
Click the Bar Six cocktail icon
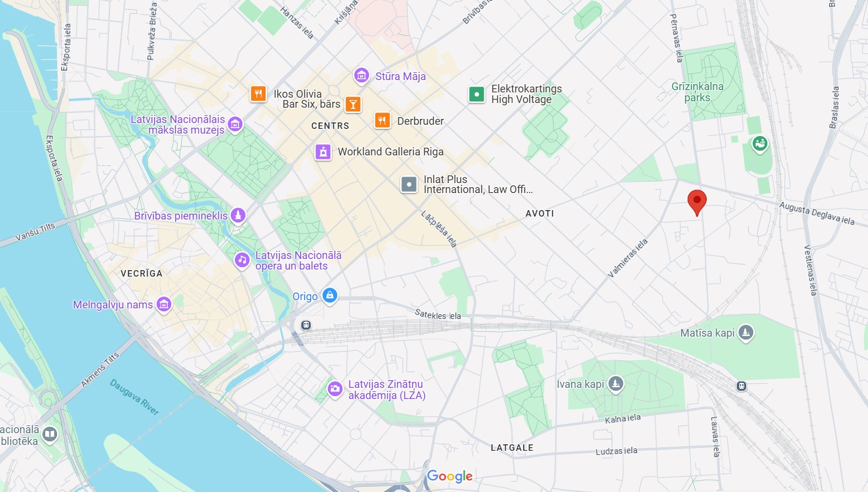click(353, 104)
